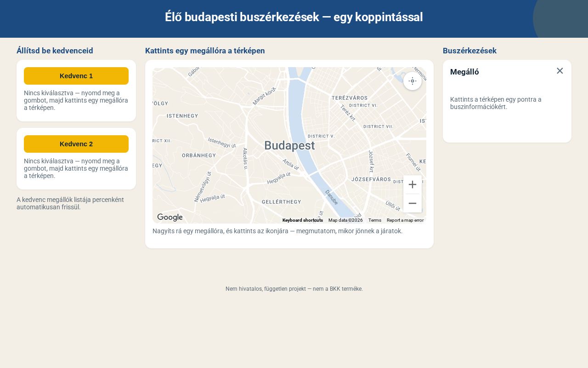The width and height of the screenshot is (588, 368).
Task: Click the Terézváros district on map
Action: click(350, 98)
